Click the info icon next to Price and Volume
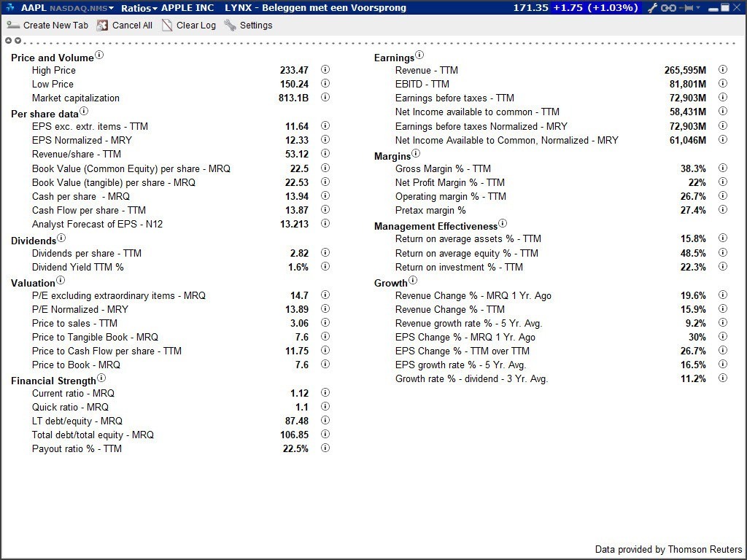This screenshot has width=747, height=560. coord(98,55)
